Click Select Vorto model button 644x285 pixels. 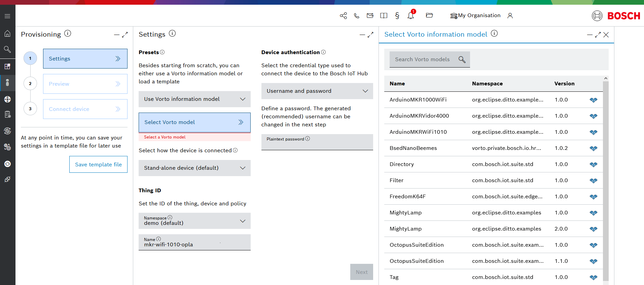tap(194, 122)
